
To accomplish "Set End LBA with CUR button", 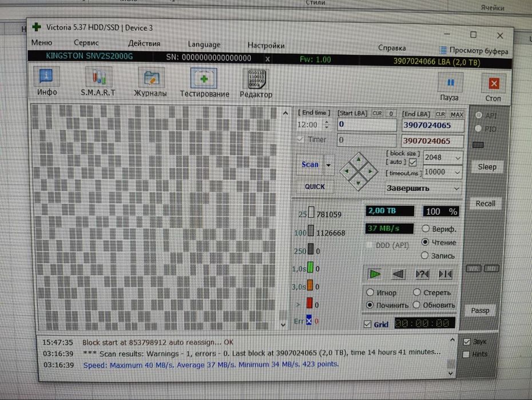I will click(x=440, y=114).
